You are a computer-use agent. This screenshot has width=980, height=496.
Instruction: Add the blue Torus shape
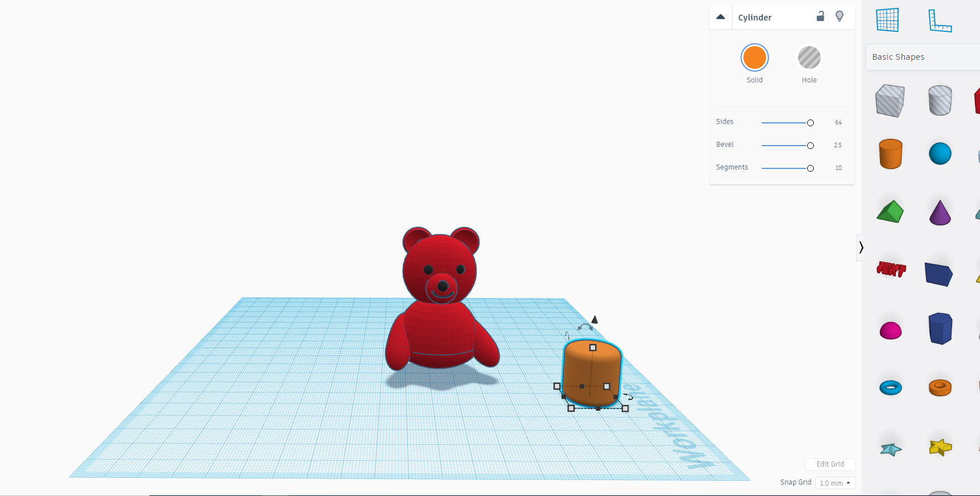coord(891,388)
